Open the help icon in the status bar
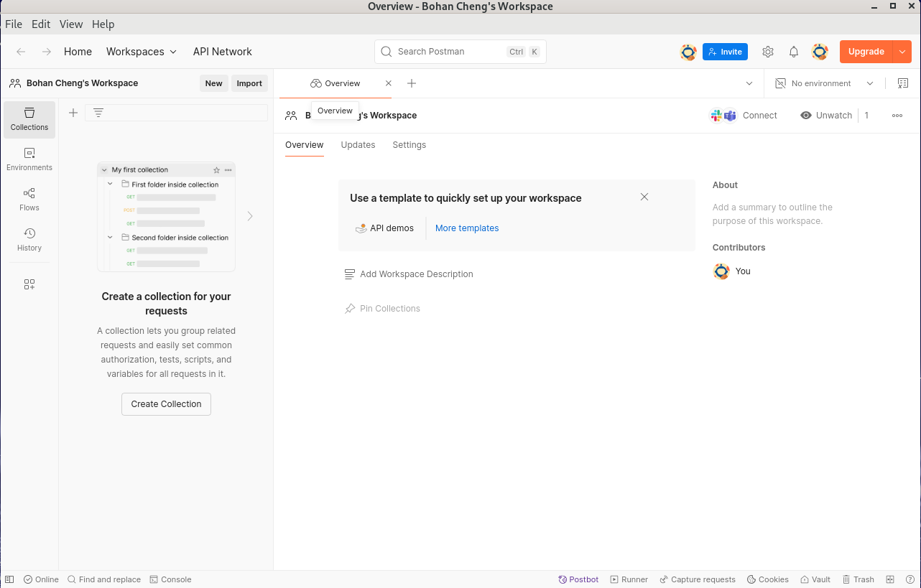The height and width of the screenshot is (588, 921). 910,579
